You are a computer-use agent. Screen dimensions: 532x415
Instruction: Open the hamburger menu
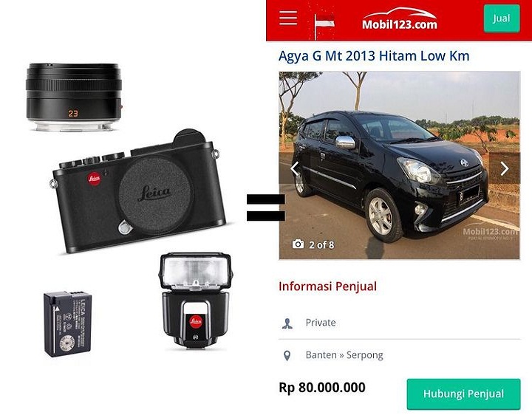[x=288, y=18]
